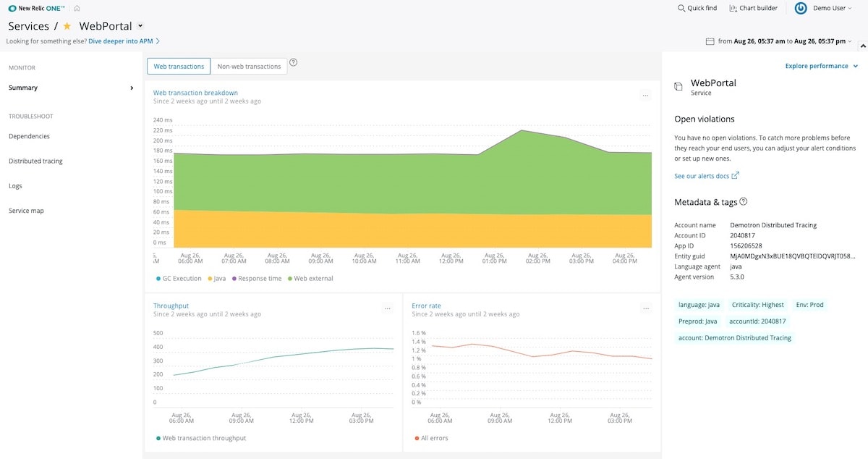Open Distributed tracing in the sidebar

[x=35, y=161]
